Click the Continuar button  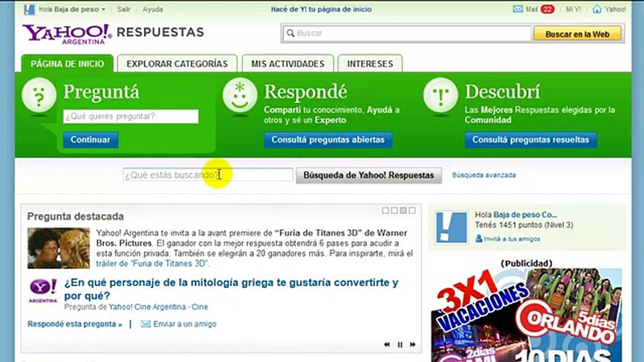coord(91,140)
